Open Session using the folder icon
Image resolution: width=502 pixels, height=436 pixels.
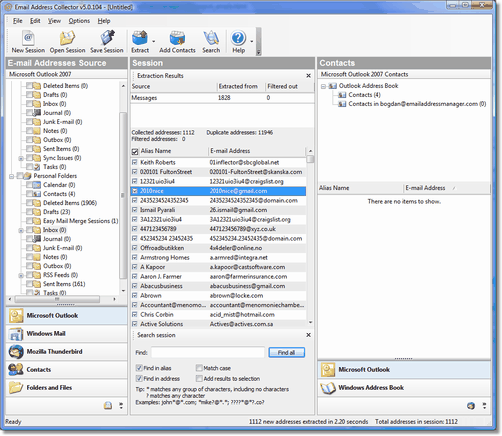point(67,38)
